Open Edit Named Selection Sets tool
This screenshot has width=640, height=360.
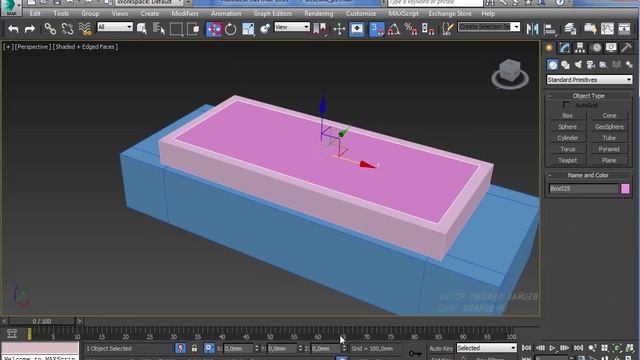[x=448, y=29]
